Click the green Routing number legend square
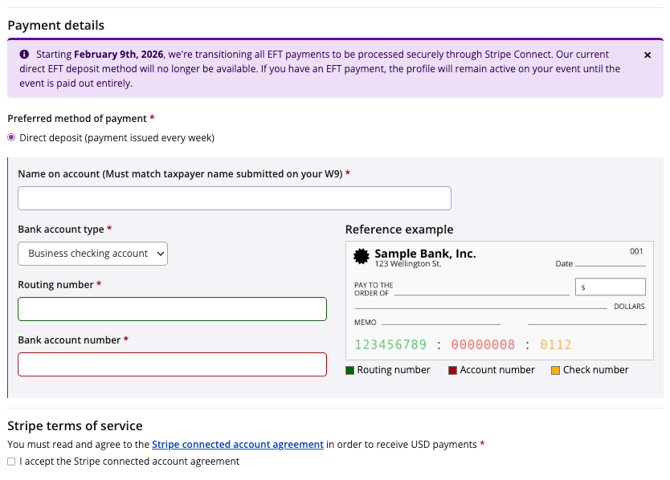670x480 pixels. pos(350,370)
